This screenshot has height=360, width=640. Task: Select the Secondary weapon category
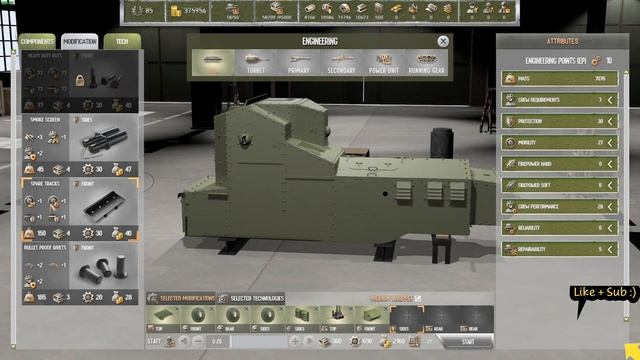click(x=341, y=62)
